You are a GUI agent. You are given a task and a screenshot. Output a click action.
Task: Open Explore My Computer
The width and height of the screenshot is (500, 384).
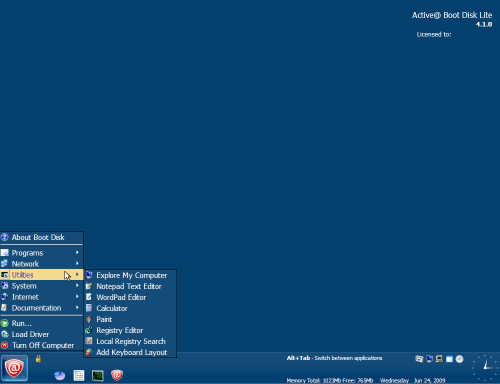(130, 275)
